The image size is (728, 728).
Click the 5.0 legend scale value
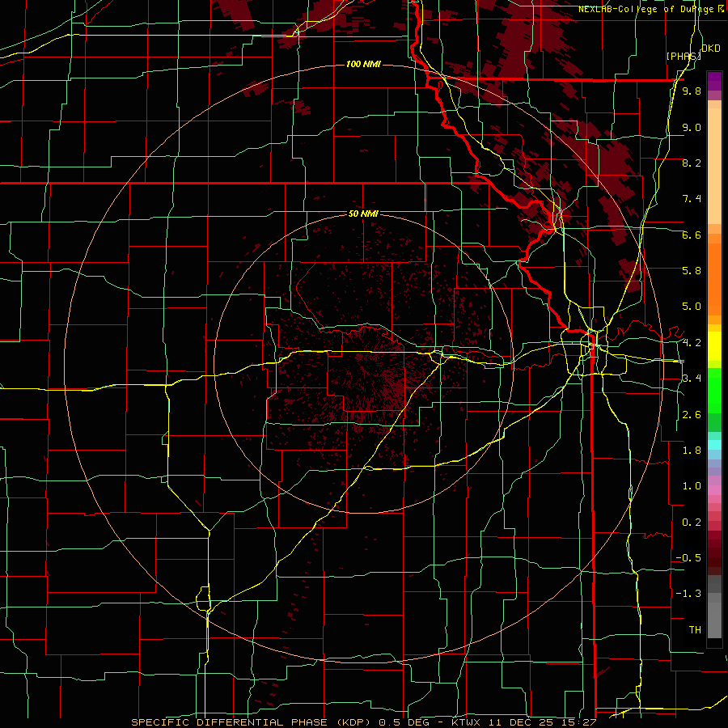(692, 307)
